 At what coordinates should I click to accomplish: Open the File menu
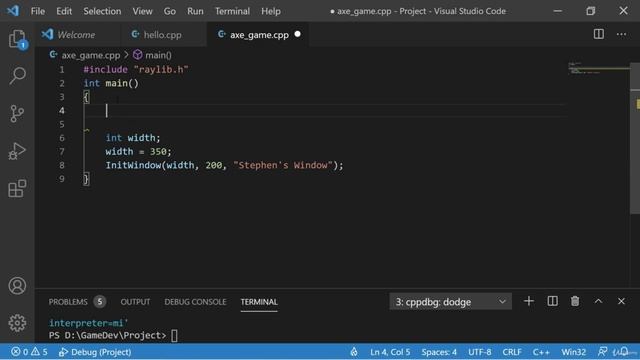pyautogui.click(x=38, y=11)
